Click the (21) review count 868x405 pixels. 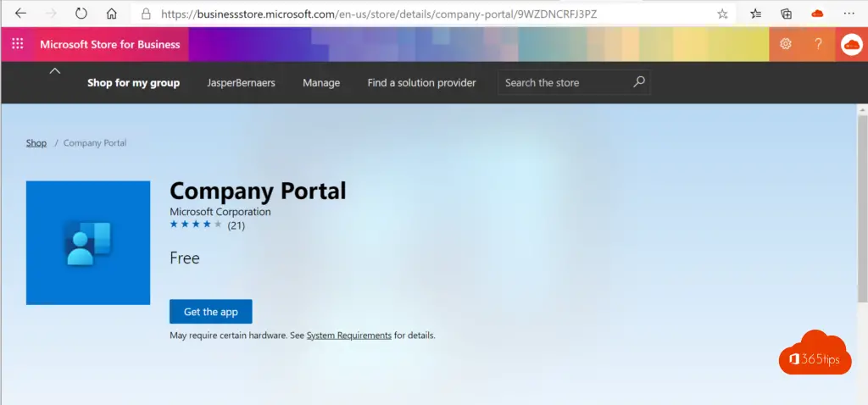click(236, 225)
